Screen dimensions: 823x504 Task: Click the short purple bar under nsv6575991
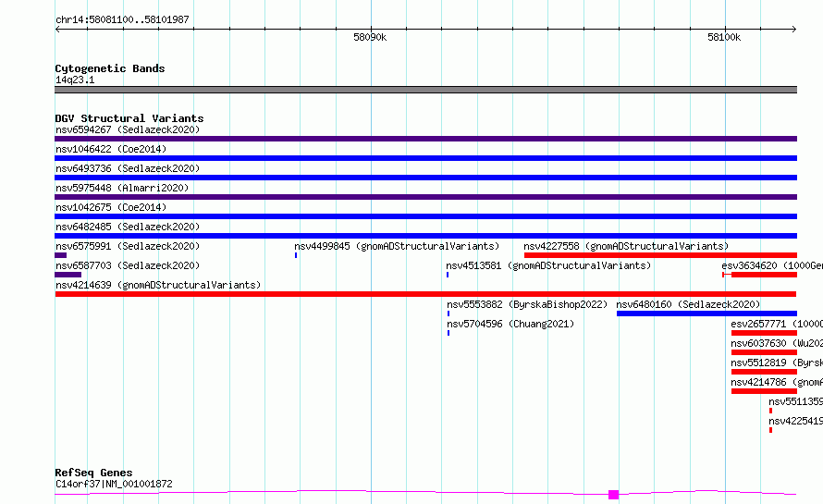pos(60,255)
